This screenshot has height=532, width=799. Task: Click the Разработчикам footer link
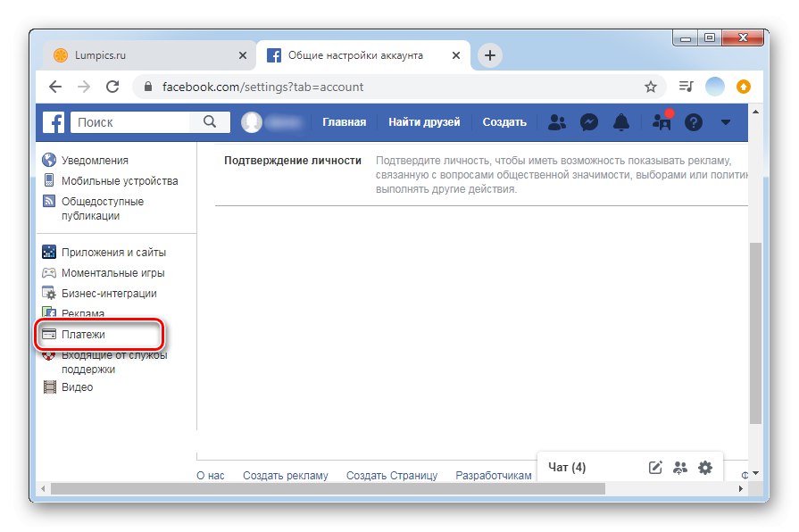(494, 476)
